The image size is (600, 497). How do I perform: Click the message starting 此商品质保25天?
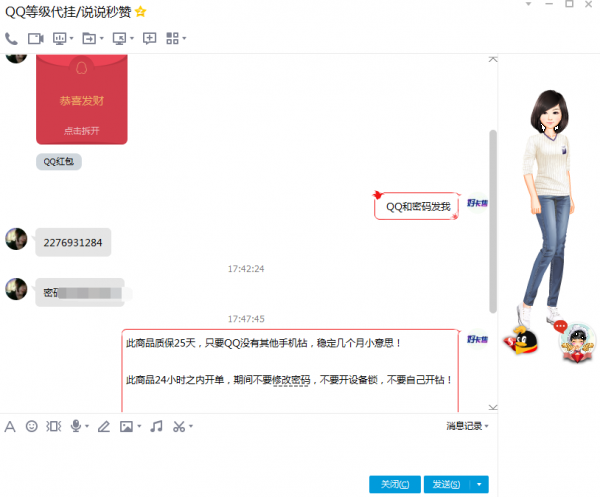[x=264, y=343]
